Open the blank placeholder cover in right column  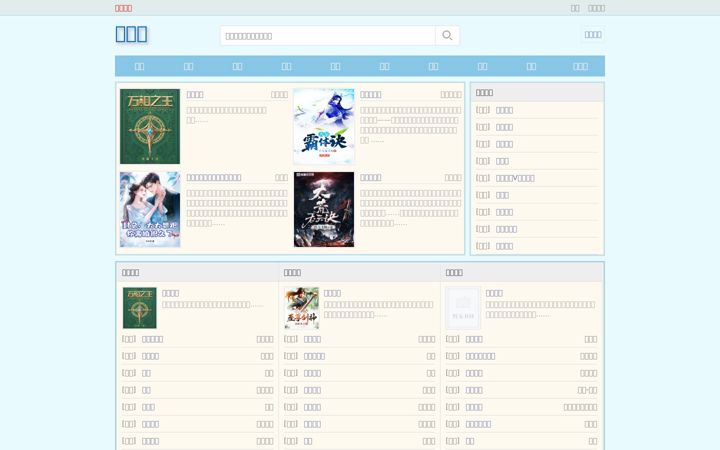pyautogui.click(x=463, y=308)
